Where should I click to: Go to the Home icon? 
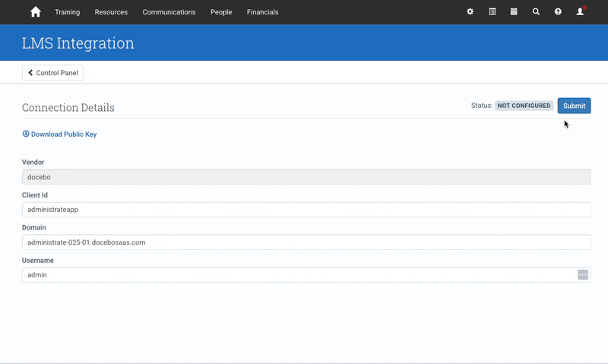pyautogui.click(x=35, y=12)
